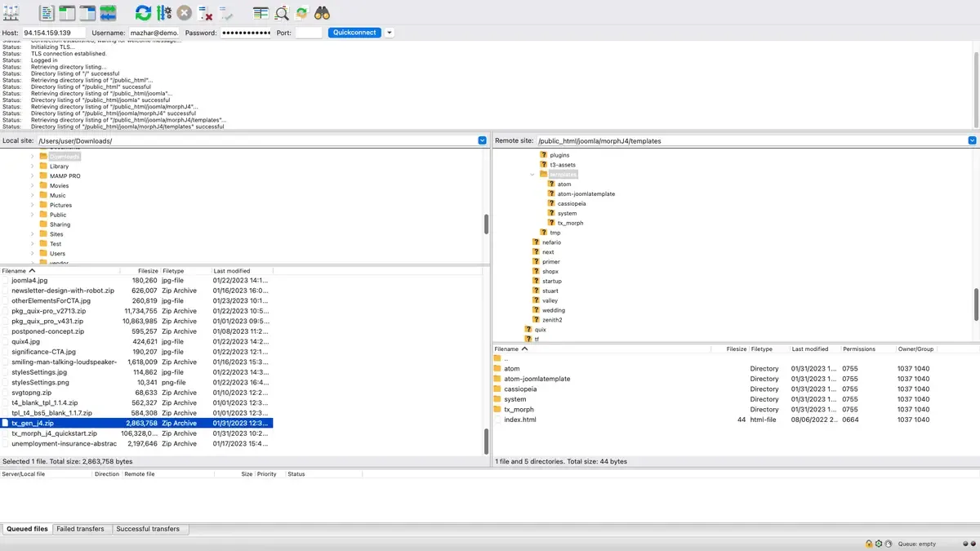Click the process queue toolbar icon

(x=163, y=13)
